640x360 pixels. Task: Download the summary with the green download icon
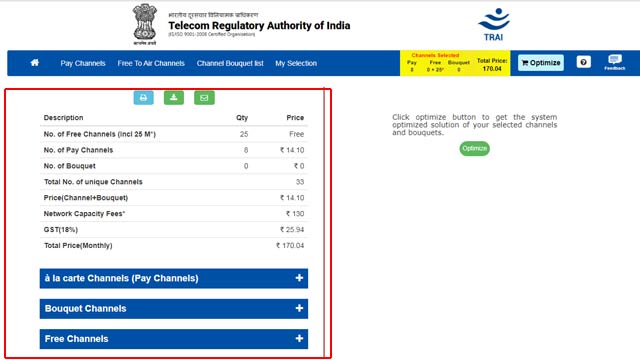tap(174, 98)
